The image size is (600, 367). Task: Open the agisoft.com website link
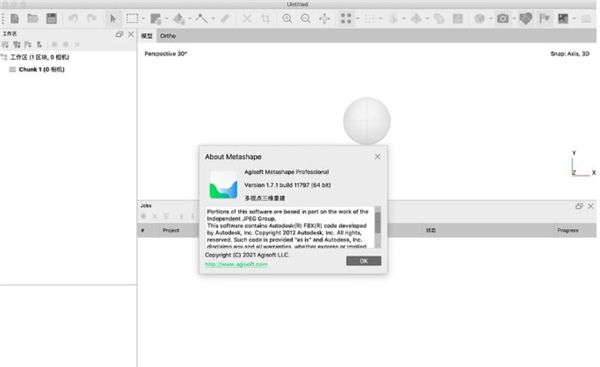236,264
